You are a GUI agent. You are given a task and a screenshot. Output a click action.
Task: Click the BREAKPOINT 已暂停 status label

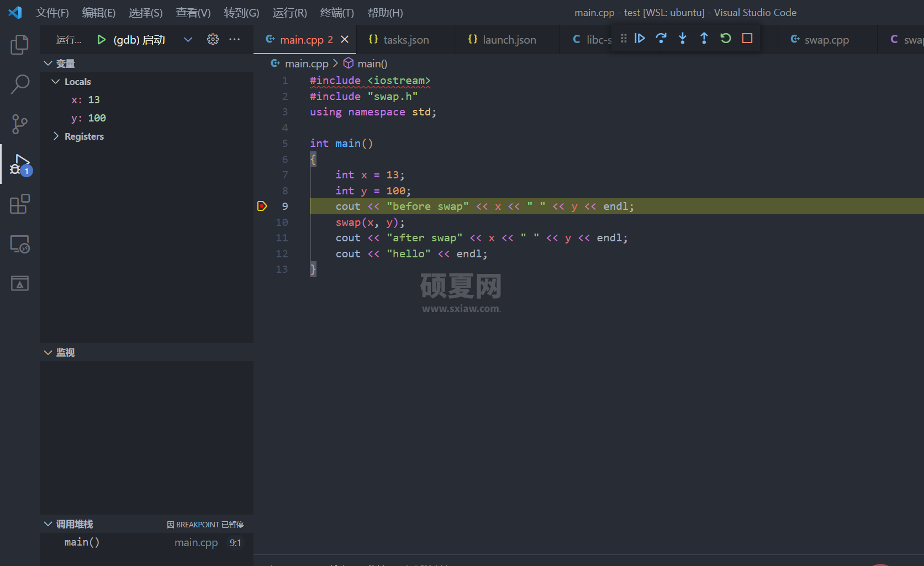coord(205,525)
